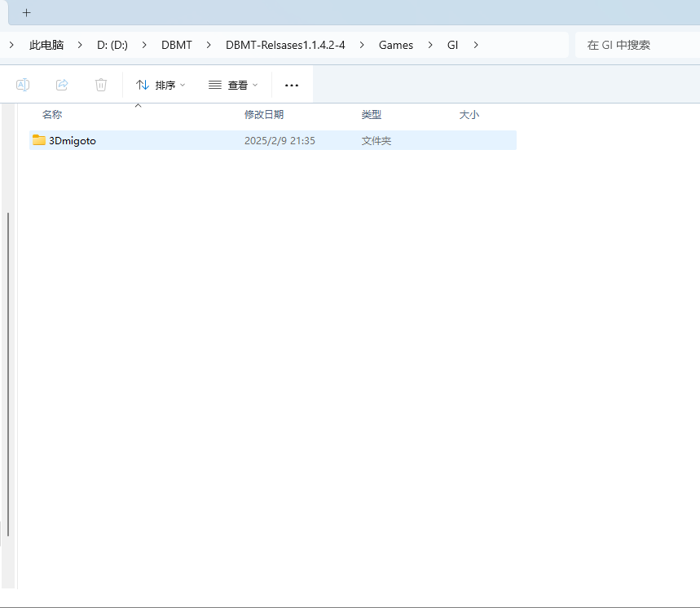Expand chevron after DBMT breadcrumb
The height and width of the screenshot is (608, 700).
click(x=209, y=45)
